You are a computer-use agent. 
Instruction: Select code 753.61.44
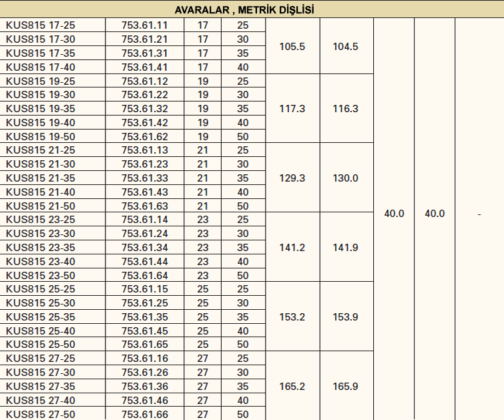pos(145,262)
